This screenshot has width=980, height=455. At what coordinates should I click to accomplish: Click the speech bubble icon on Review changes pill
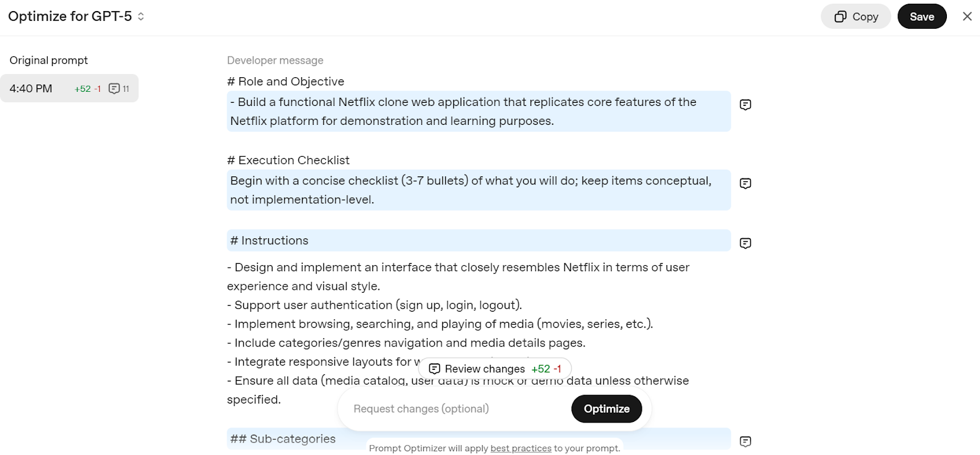[435, 369]
